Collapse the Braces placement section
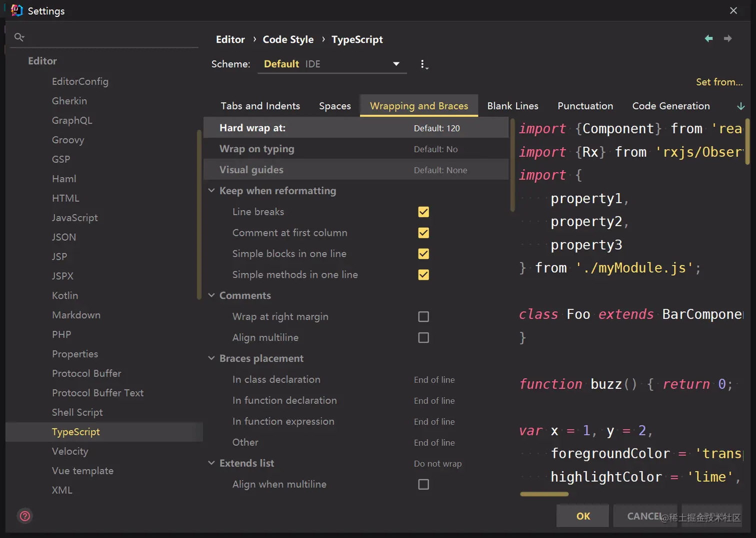Viewport: 756px width, 538px height. click(211, 358)
